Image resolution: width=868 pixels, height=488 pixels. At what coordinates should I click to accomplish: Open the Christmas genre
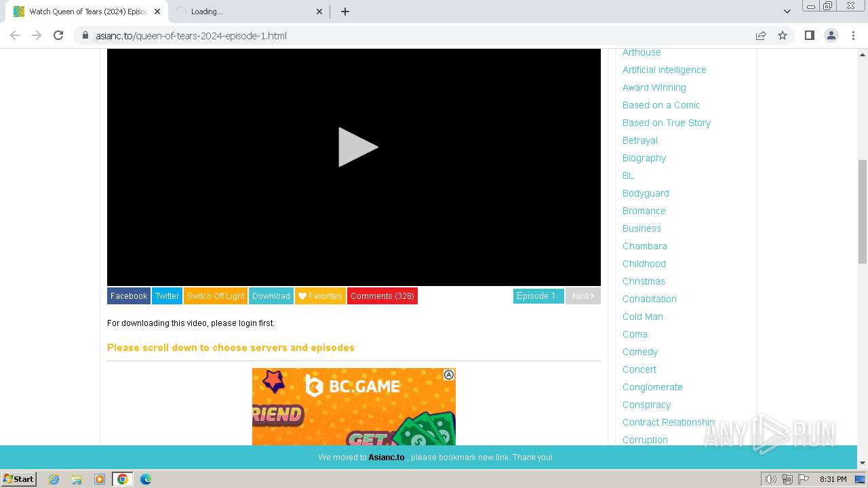coord(644,281)
